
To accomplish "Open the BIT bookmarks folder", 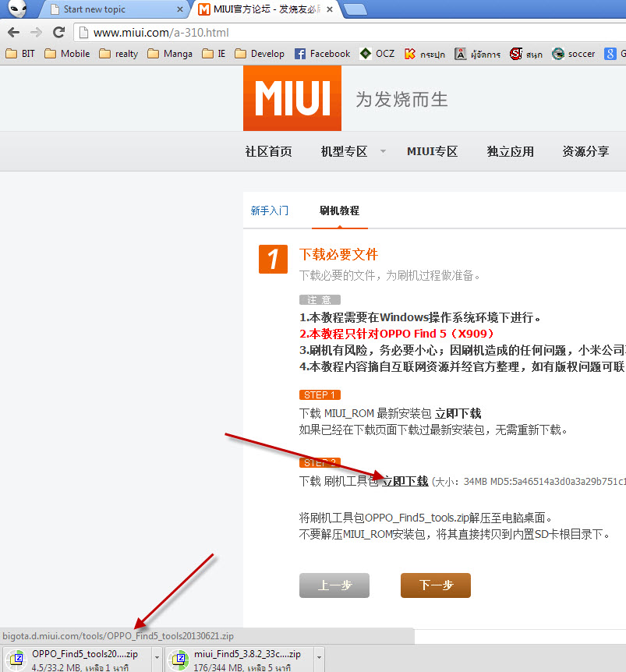I will 20,54.
